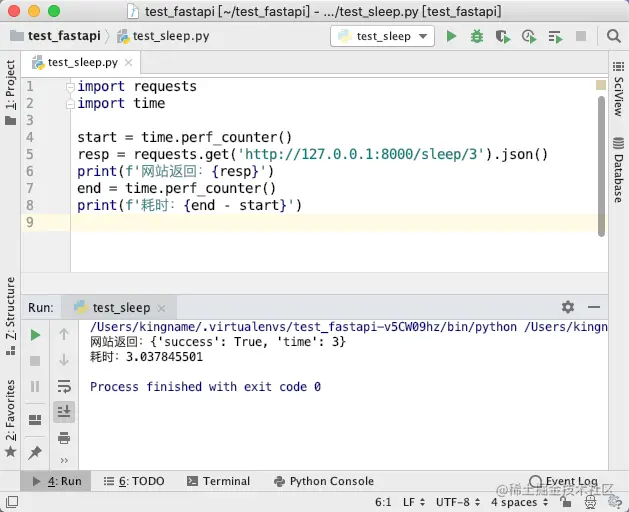Restore the Run panel layout
The height and width of the screenshot is (512, 629).
[35, 420]
